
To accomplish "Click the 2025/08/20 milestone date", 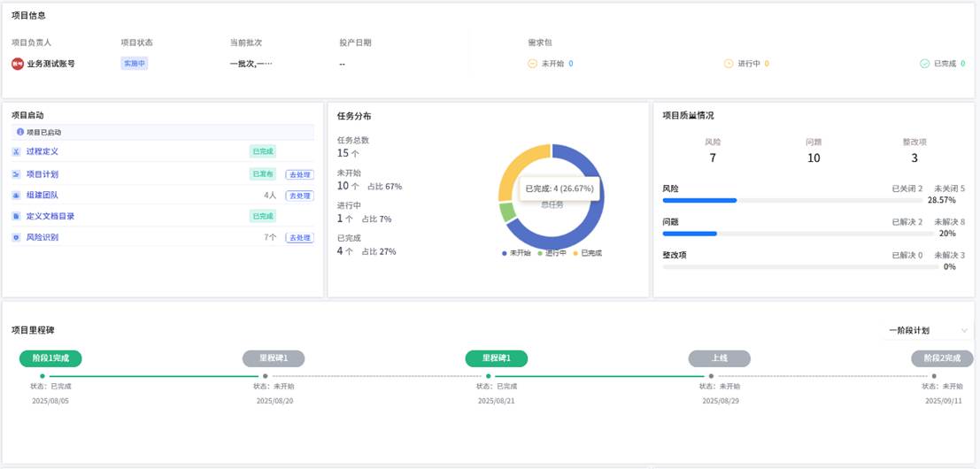I will click(x=274, y=401).
